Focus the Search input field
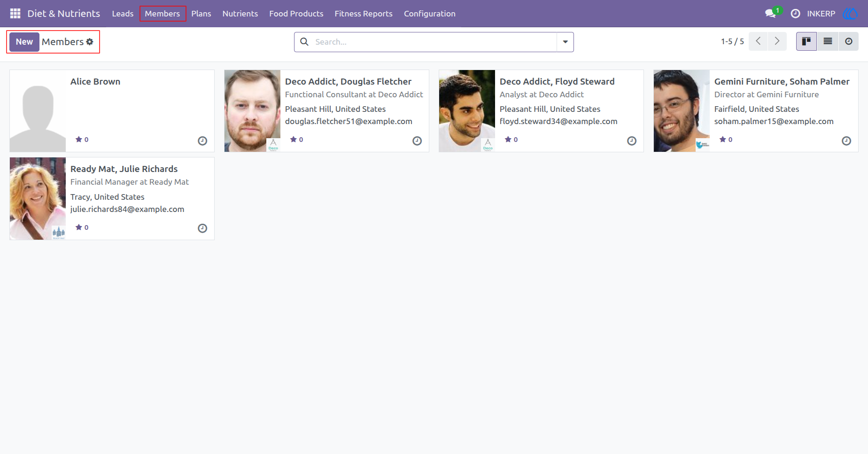 pyautogui.click(x=434, y=42)
